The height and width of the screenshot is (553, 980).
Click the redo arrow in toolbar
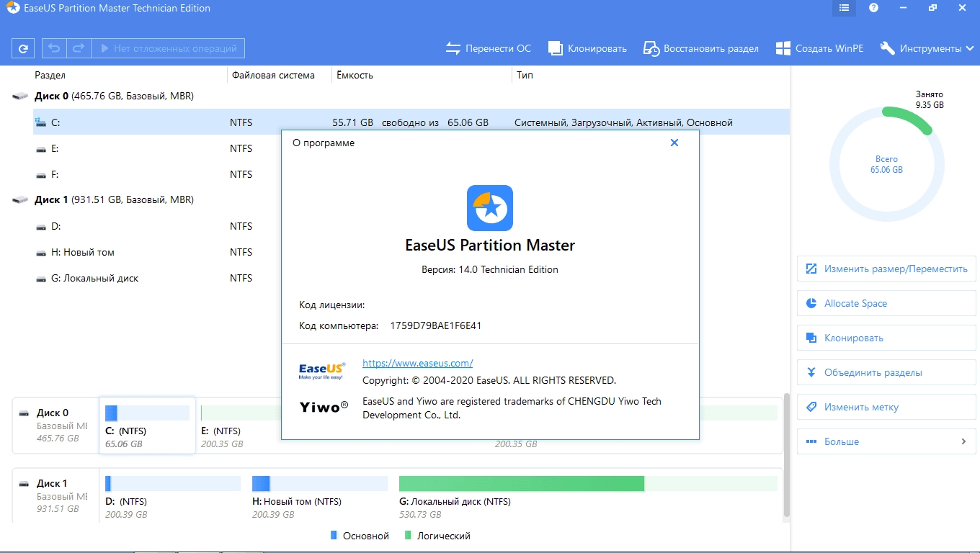click(79, 48)
